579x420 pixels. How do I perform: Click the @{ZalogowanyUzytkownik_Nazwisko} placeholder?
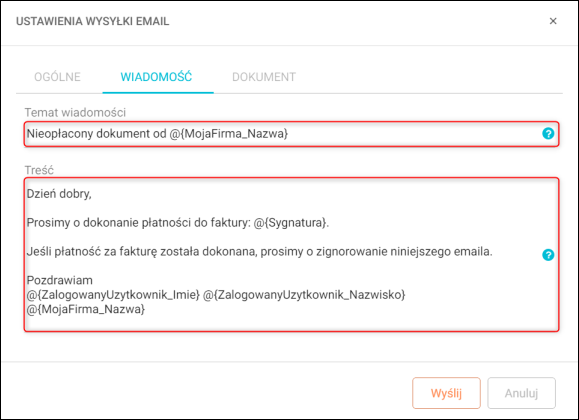pos(304,295)
